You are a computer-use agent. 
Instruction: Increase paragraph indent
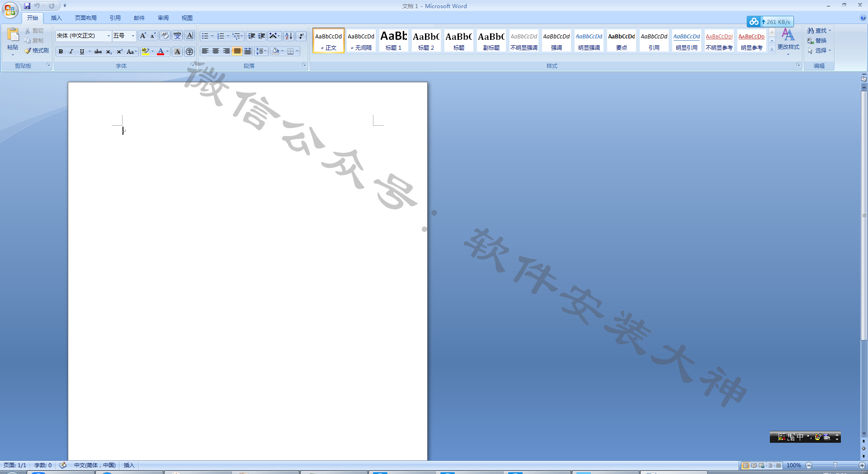[261, 36]
